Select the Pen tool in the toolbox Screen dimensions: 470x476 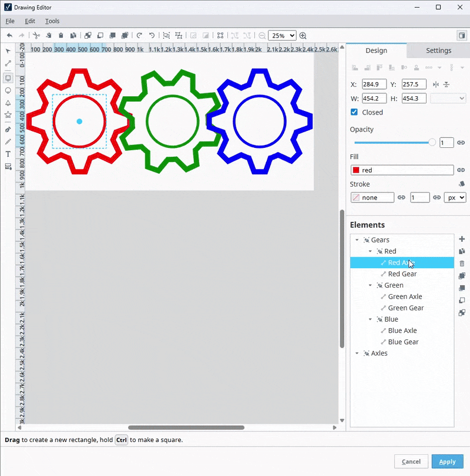click(8, 129)
